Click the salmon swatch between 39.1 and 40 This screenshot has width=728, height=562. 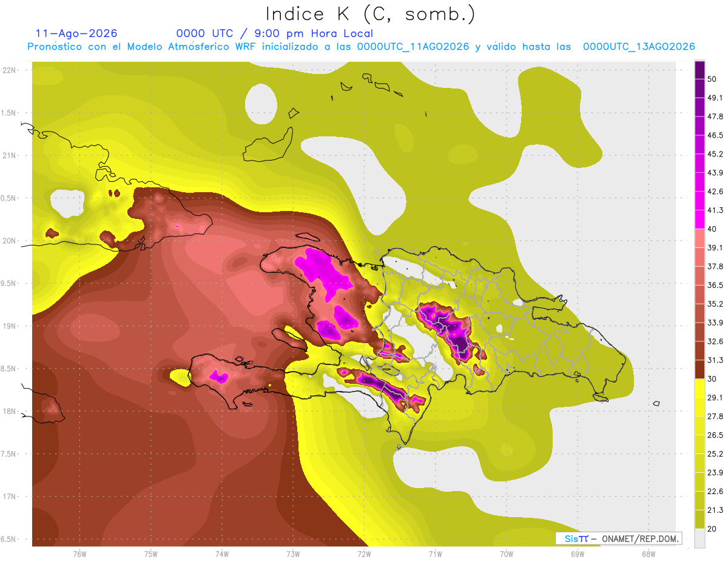tap(699, 238)
